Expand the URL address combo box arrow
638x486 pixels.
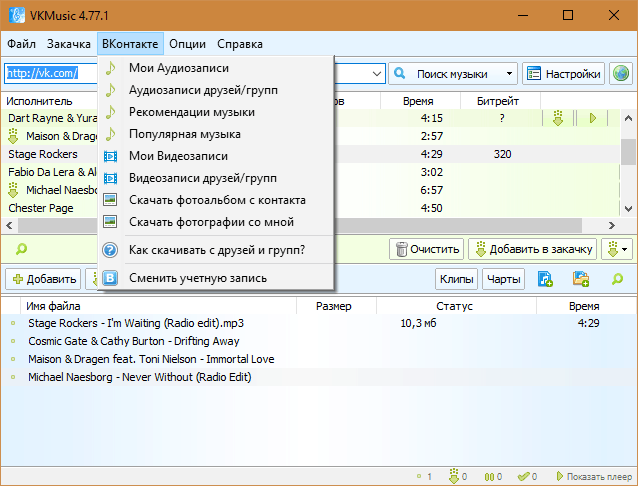pyautogui.click(x=377, y=74)
